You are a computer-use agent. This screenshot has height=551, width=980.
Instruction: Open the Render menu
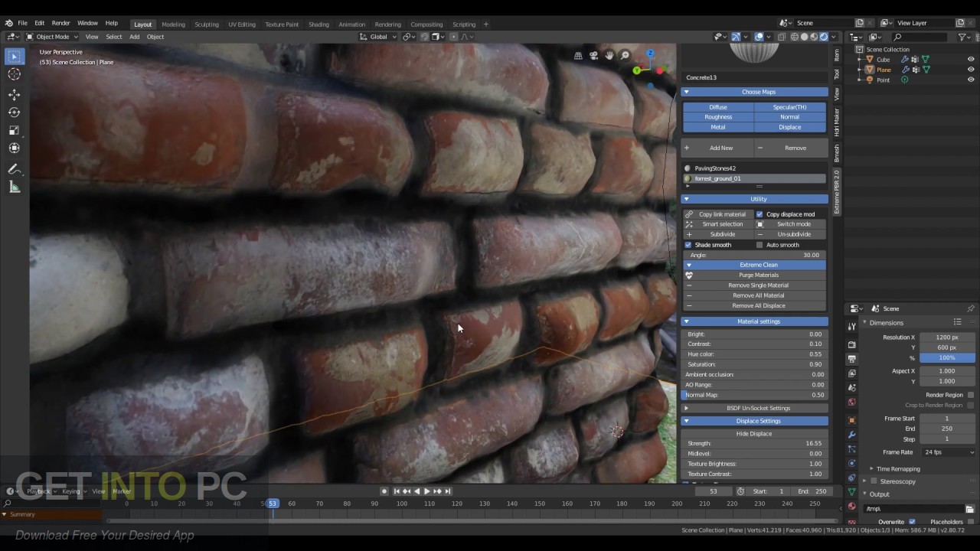60,22
